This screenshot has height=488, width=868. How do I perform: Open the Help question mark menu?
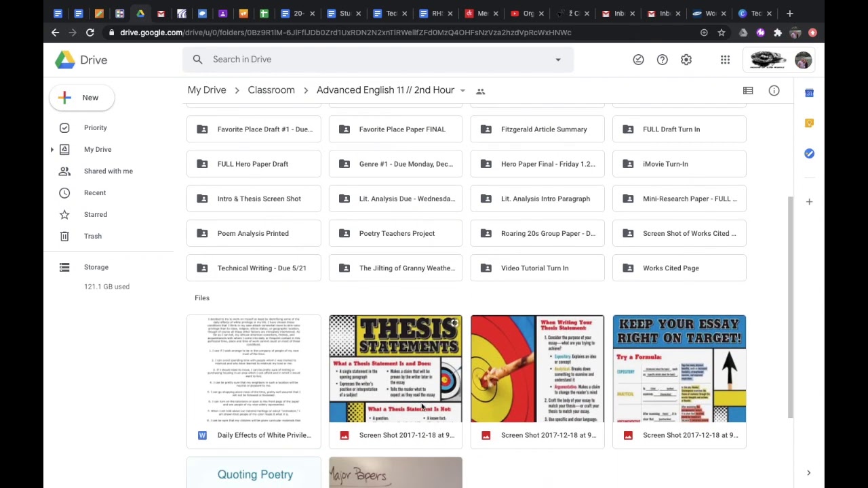coord(663,60)
